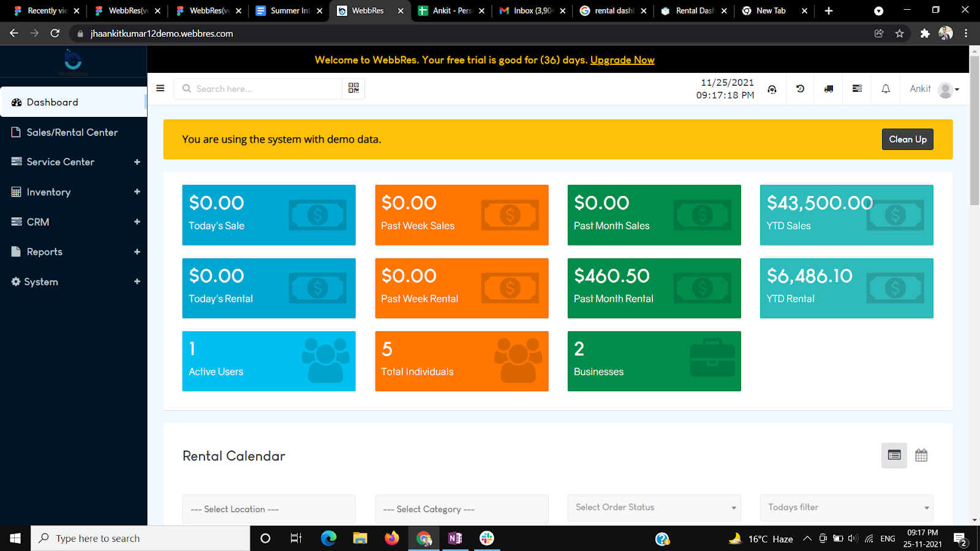The height and width of the screenshot is (551, 980).
Task: Open the YTD Rental card
Action: (846, 288)
